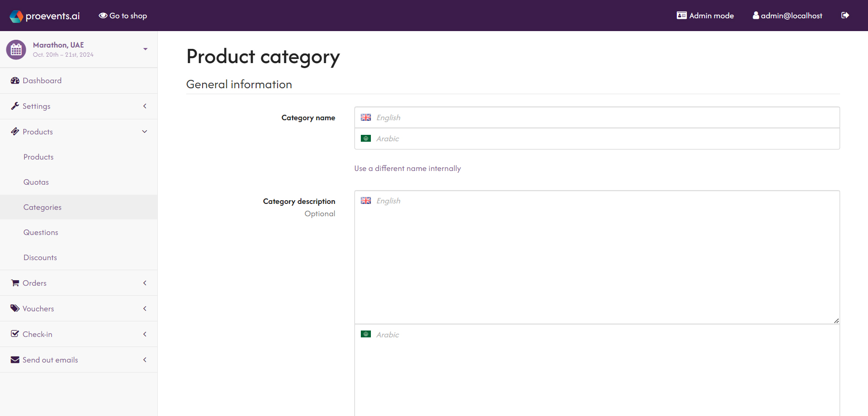868x416 pixels.
Task: Click 'Use a different name internally' link
Action: pos(407,168)
